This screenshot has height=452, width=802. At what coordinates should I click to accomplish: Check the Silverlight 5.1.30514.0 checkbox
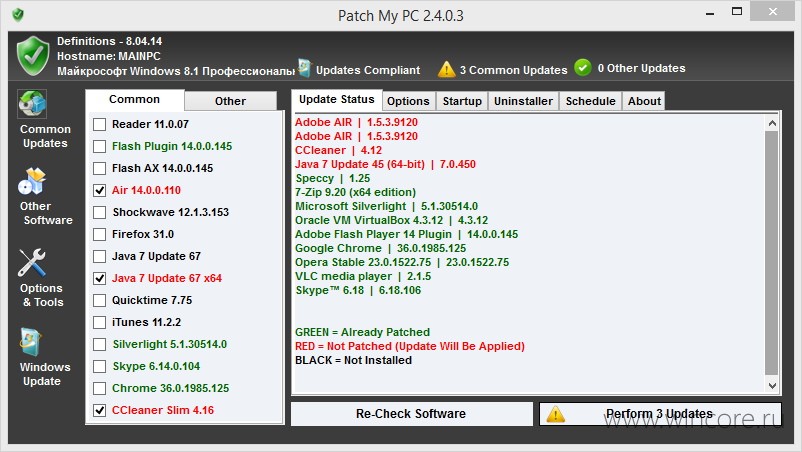pyautogui.click(x=100, y=344)
